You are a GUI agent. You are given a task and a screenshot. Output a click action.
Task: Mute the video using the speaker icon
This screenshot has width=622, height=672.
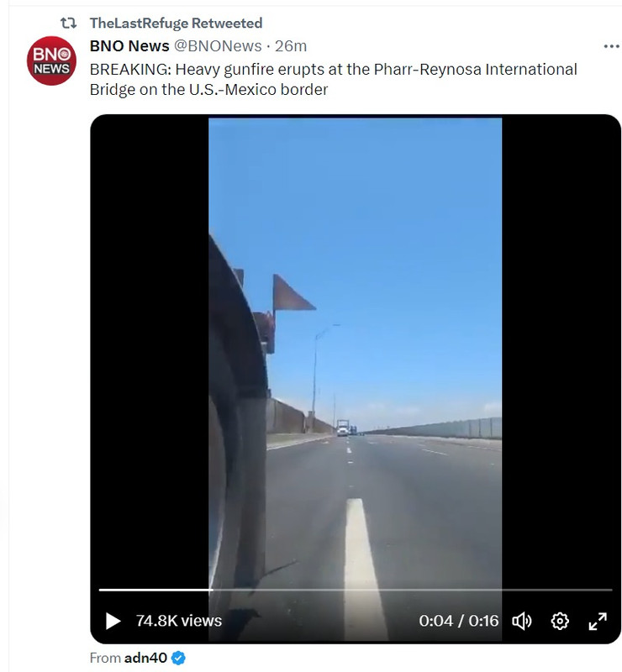click(522, 621)
